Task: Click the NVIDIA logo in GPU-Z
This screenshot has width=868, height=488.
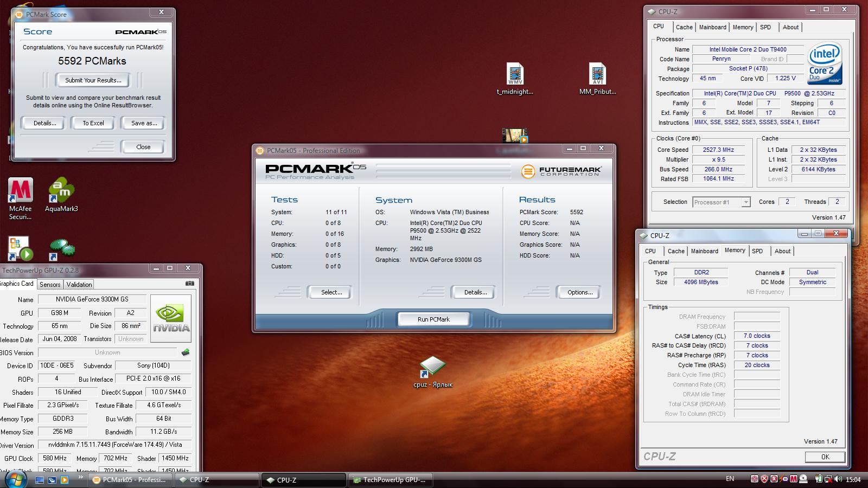Action: tap(171, 318)
